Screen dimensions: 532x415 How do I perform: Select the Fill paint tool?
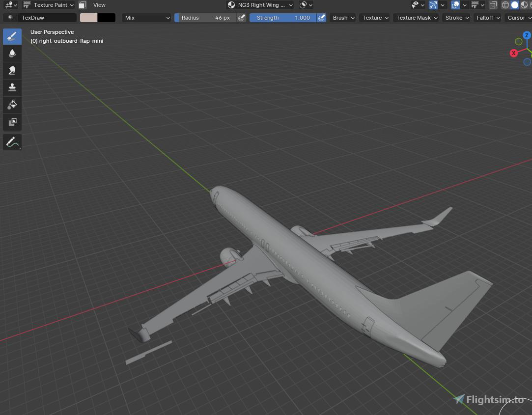tap(12, 104)
